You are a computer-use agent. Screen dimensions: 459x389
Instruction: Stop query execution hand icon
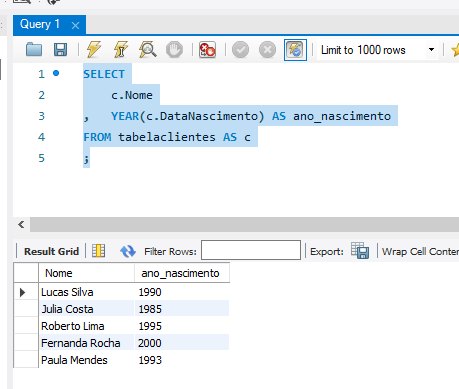pyautogui.click(x=174, y=50)
